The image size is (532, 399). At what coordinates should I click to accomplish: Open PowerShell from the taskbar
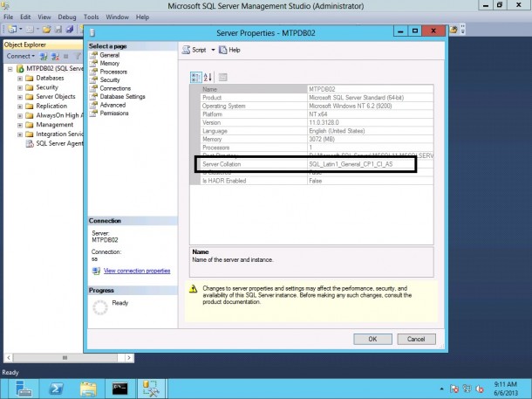click(x=56, y=389)
